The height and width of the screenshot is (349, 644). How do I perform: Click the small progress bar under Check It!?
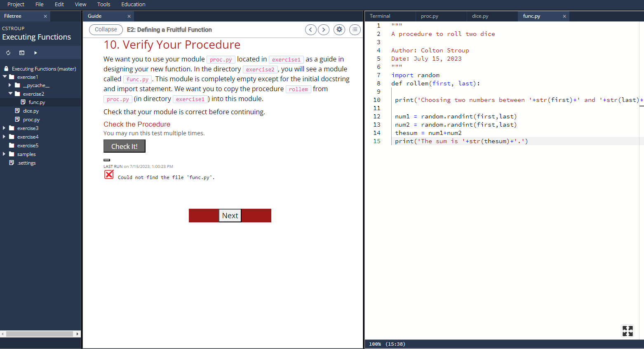pyautogui.click(x=107, y=160)
